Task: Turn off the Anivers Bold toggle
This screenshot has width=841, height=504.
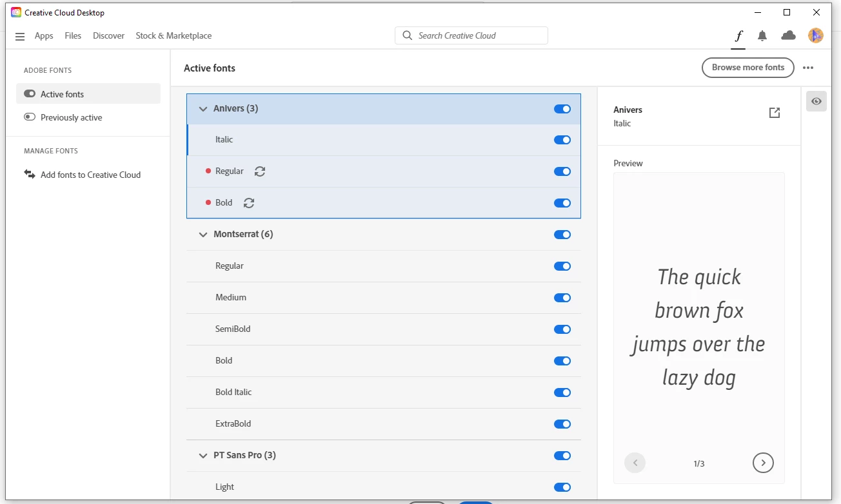Action: pyautogui.click(x=562, y=203)
